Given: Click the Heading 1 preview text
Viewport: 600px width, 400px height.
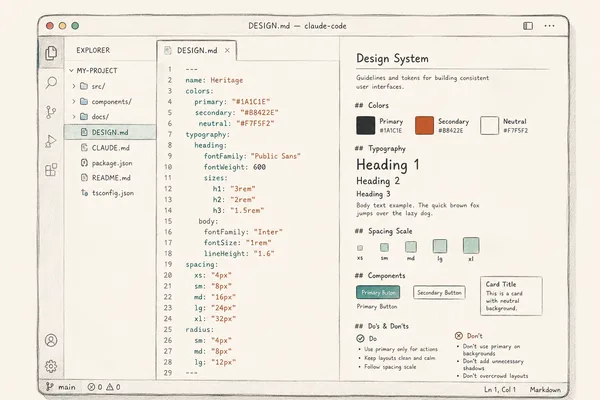Looking at the screenshot, I should [x=388, y=165].
